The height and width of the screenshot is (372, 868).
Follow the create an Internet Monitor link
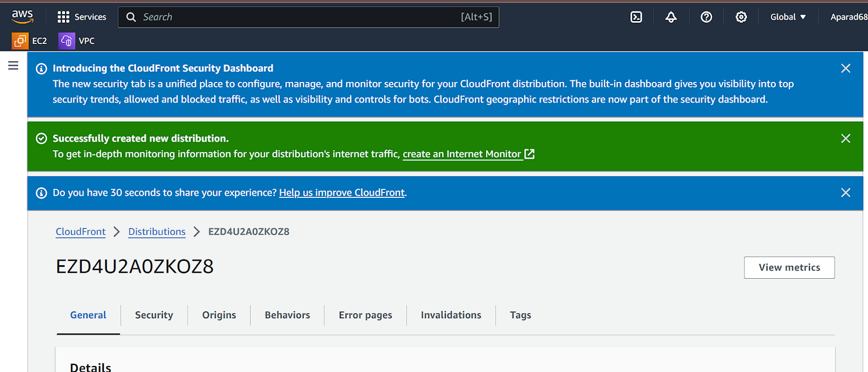pyautogui.click(x=462, y=154)
